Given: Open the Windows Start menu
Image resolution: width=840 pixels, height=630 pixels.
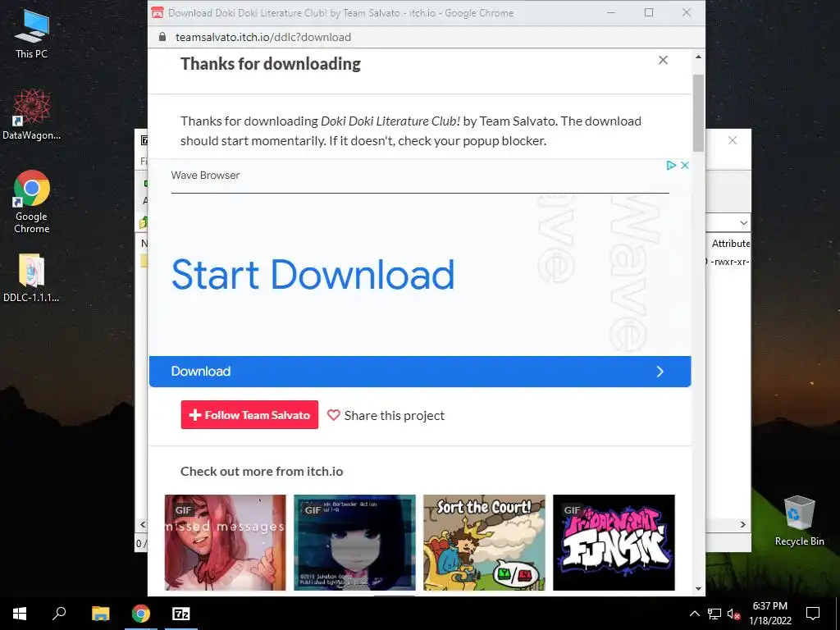Looking at the screenshot, I should click(20, 614).
